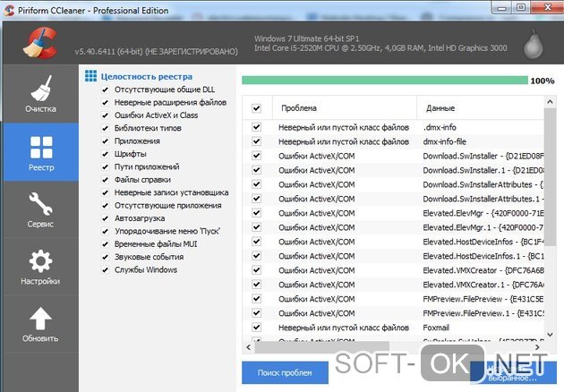Toggle Ошибки ActiveX и Class checkbox
Viewport: 564px width, 392px height.
105,115
